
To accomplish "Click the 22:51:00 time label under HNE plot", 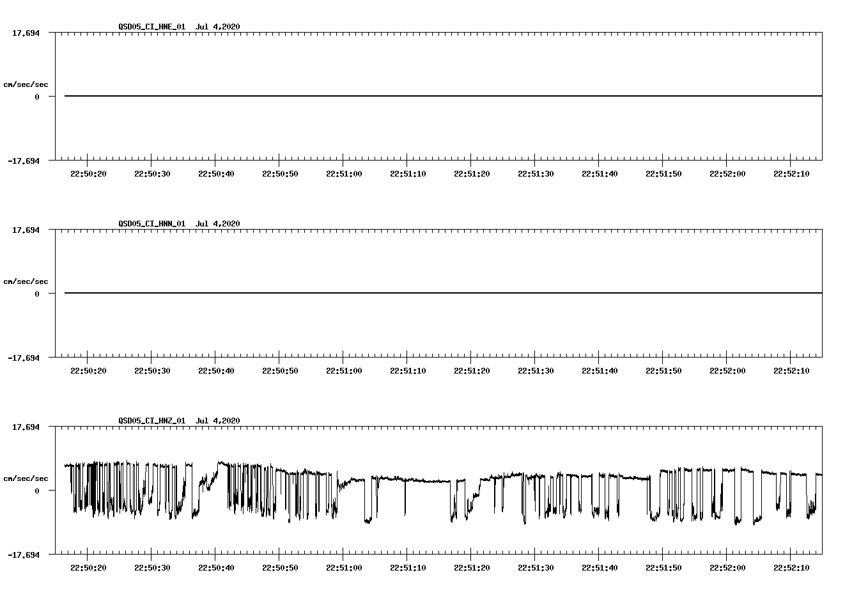I will pyautogui.click(x=344, y=174).
